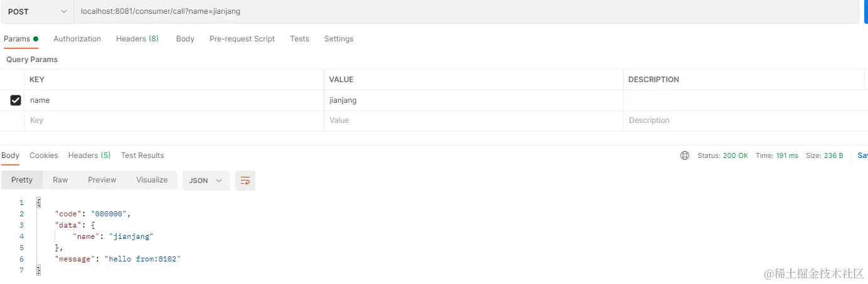Click the 'jianjang' value cell
Screen dimensions: 868x284
[x=474, y=100]
